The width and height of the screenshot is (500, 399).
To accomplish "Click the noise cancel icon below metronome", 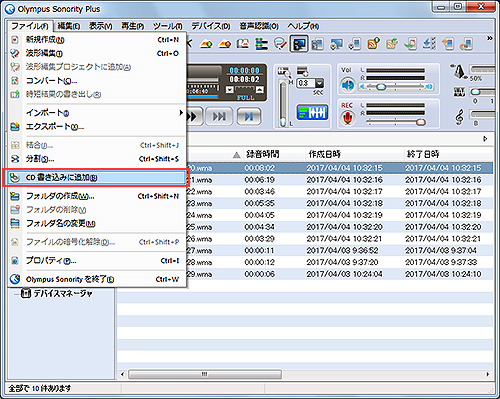I will (x=459, y=92).
